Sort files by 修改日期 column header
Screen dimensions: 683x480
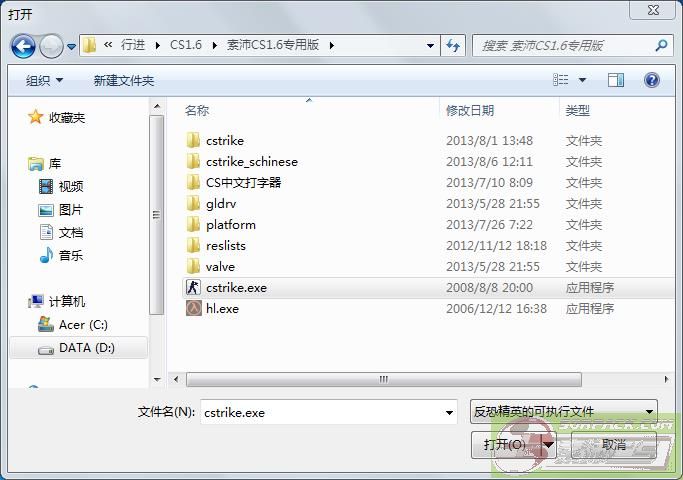coord(470,110)
